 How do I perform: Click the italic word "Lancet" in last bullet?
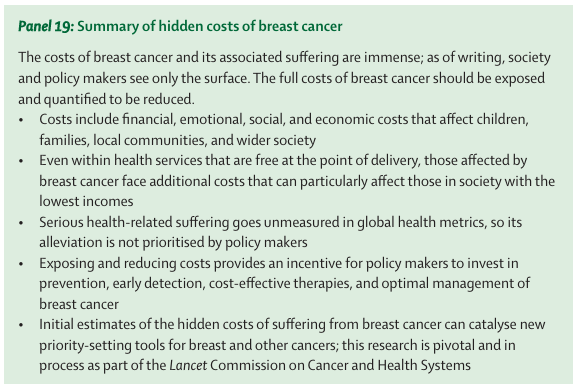(x=188, y=365)
